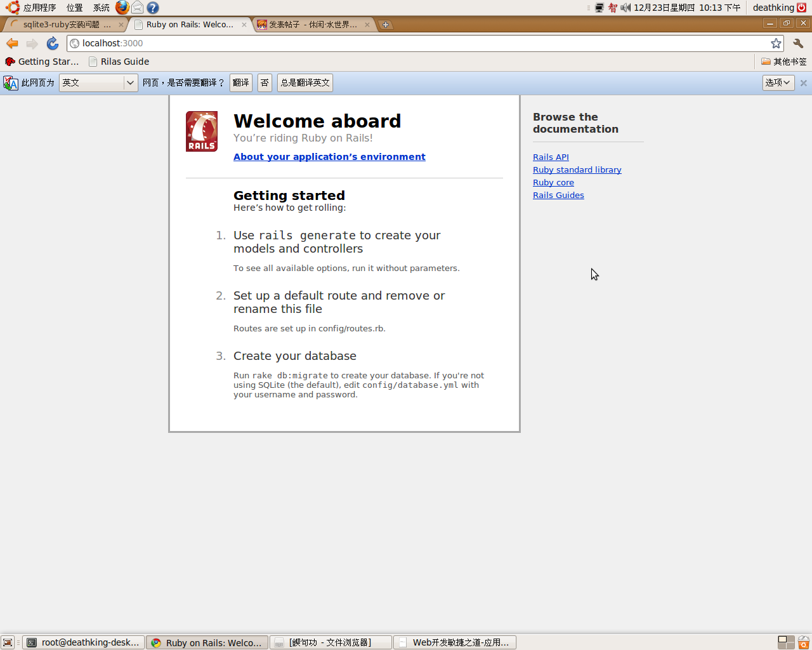The height and width of the screenshot is (650, 812).
Task: Click the 否 button to decline translation
Action: click(x=265, y=83)
